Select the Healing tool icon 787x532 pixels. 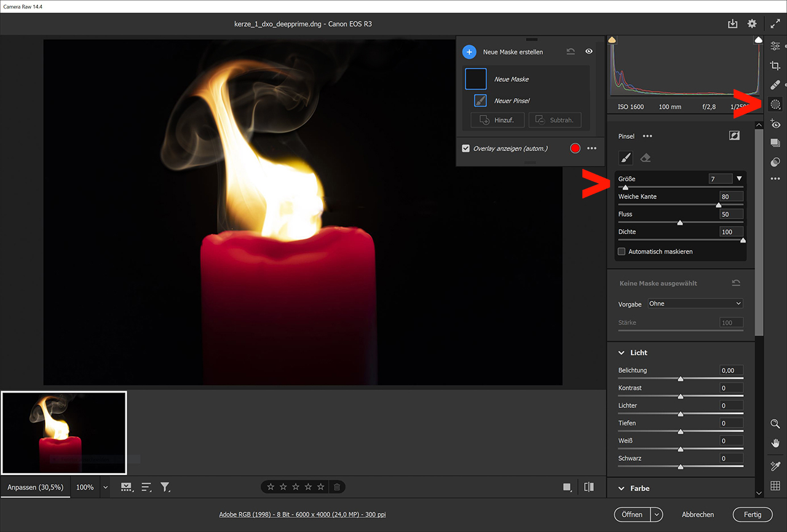click(x=775, y=85)
